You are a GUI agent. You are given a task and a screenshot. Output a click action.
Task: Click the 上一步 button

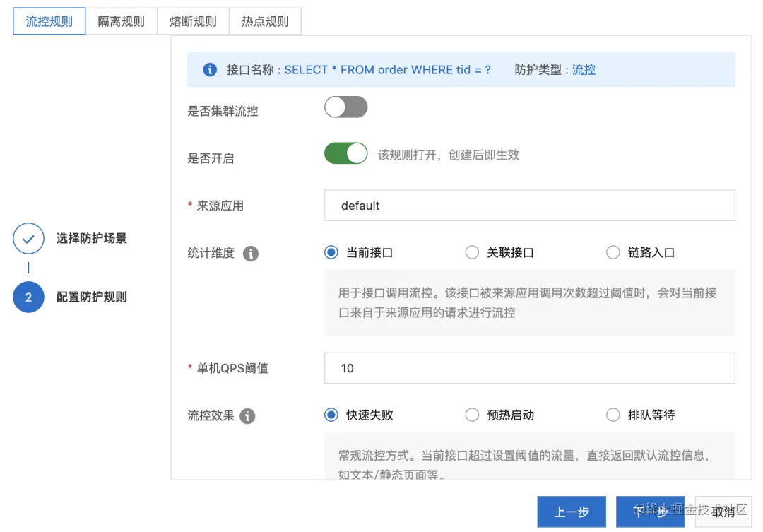[x=572, y=512]
